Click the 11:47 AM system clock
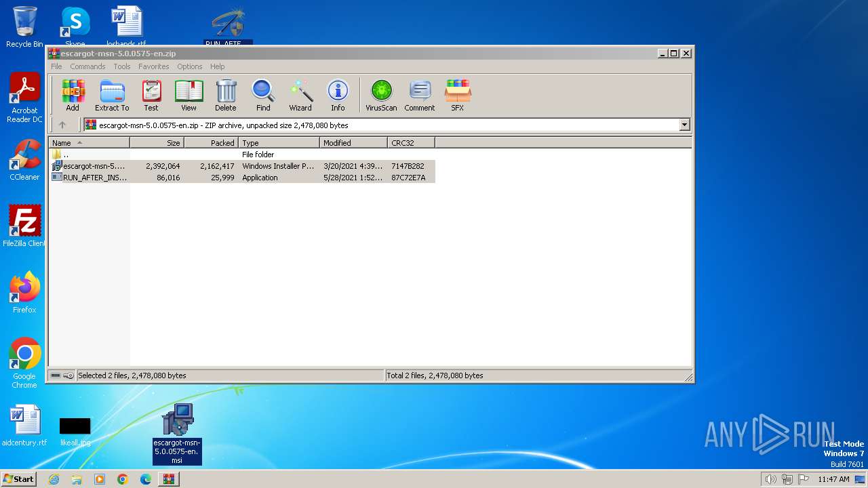This screenshot has height=488, width=868. tap(833, 479)
